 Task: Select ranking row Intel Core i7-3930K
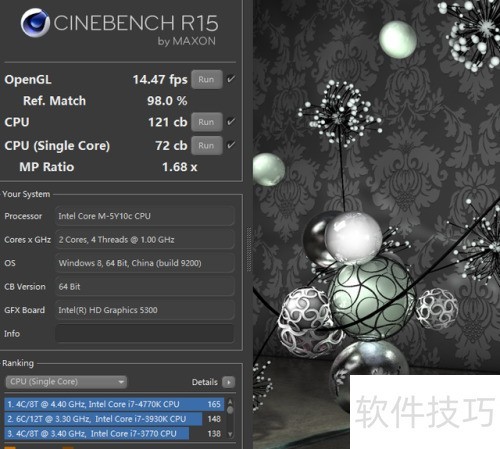point(114,419)
